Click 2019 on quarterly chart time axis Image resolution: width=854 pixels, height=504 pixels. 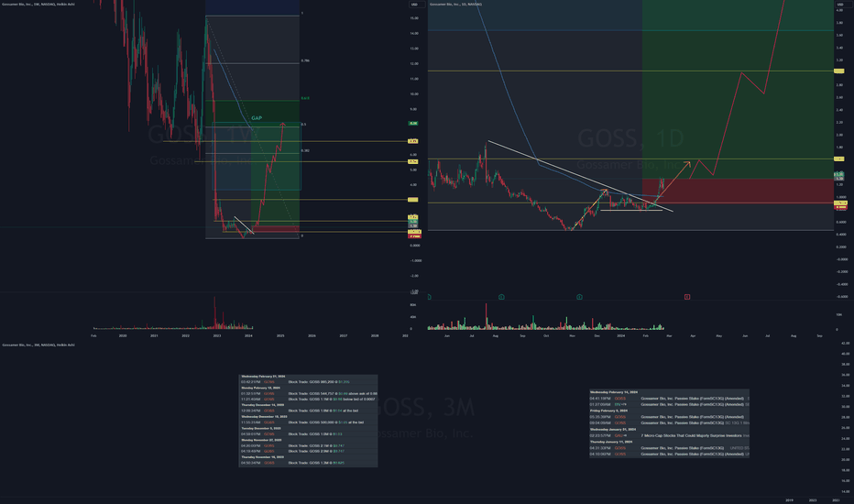click(x=789, y=500)
